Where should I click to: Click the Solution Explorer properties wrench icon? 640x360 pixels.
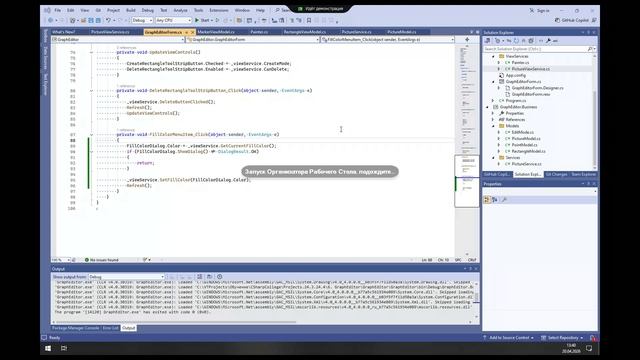click(548, 41)
